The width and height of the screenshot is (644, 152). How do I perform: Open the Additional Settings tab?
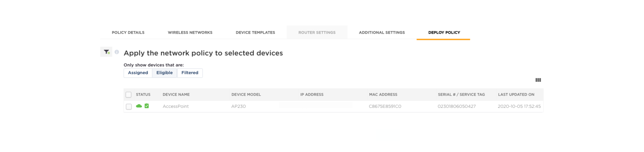point(381,32)
